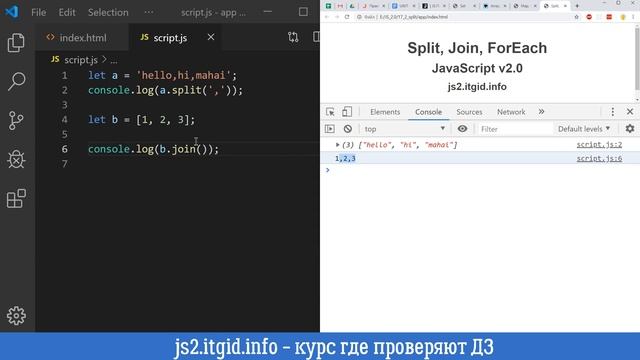Click the js2.itgid.info text on the page
This screenshot has width=640, height=360.
477,87
